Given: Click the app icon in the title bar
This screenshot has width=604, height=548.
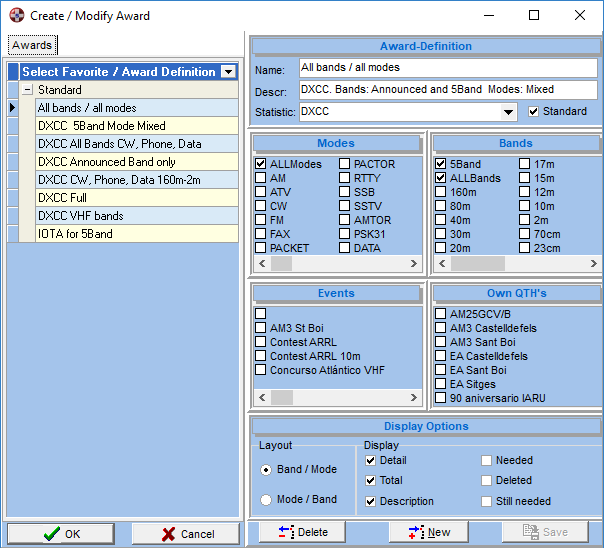Looking at the screenshot, I should pyautogui.click(x=17, y=15).
